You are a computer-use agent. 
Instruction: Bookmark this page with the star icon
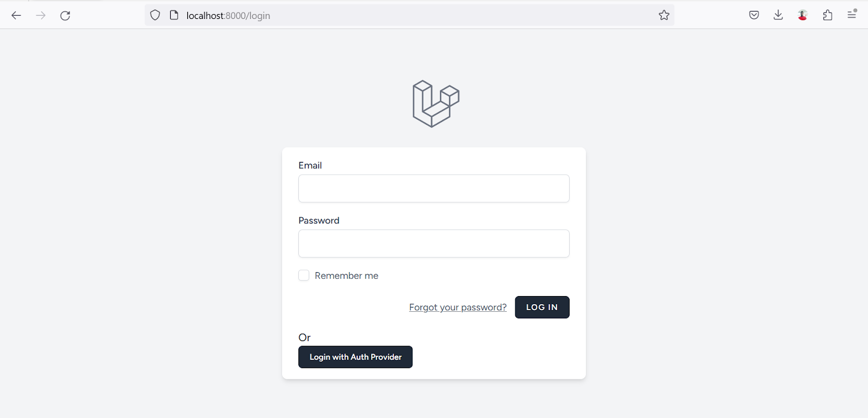pyautogui.click(x=664, y=15)
